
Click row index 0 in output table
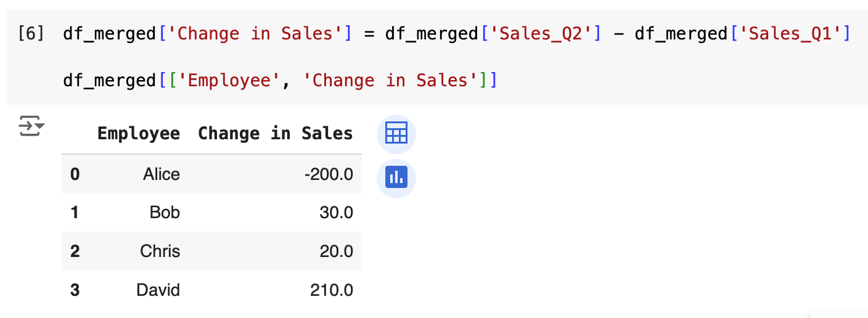point(75,174)
